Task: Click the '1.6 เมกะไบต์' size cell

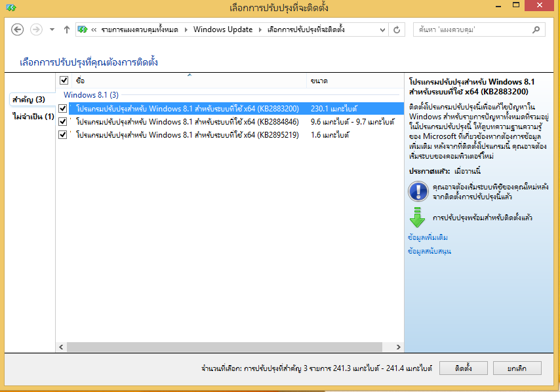Action: [x=330, y=135]
